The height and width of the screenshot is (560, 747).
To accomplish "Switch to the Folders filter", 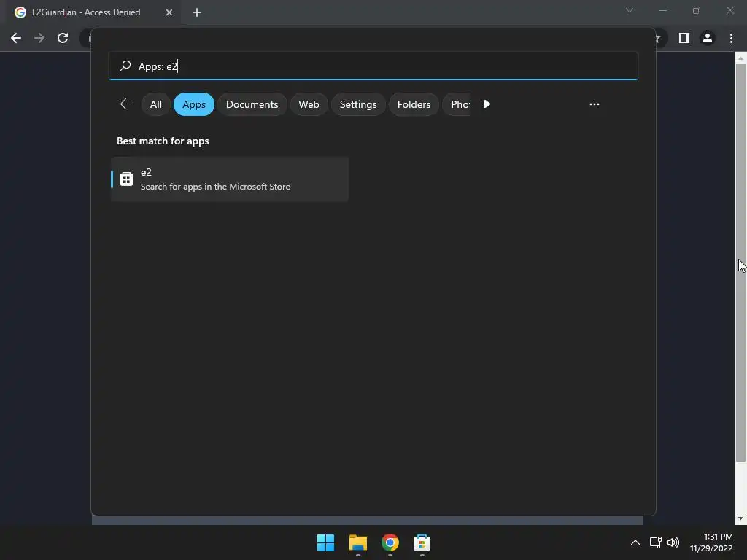I will pos(414,104).
